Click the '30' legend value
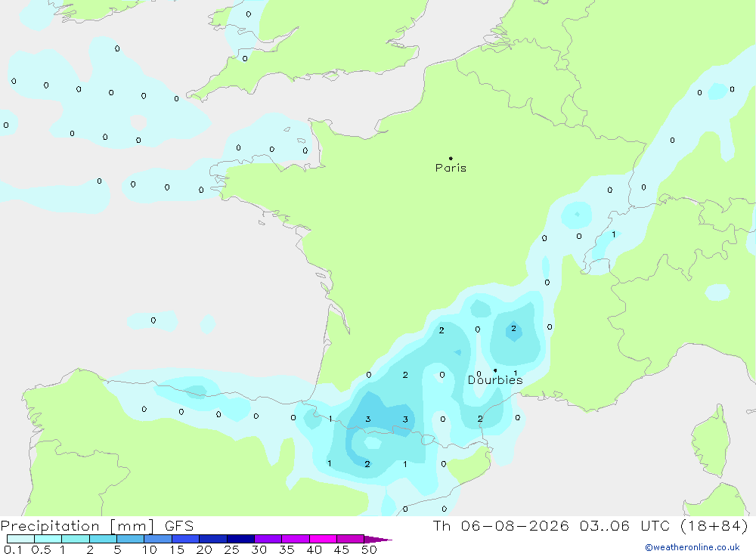The width and height of the screenshot is (756, 554). 259,549
